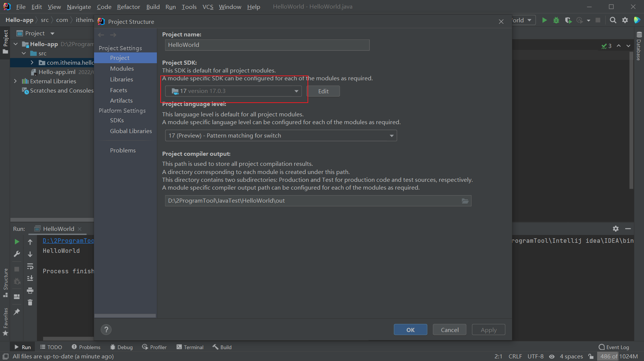Click back arrow in Project Structure dialog
The image size is (644, 361).
[x=101, y=35]
